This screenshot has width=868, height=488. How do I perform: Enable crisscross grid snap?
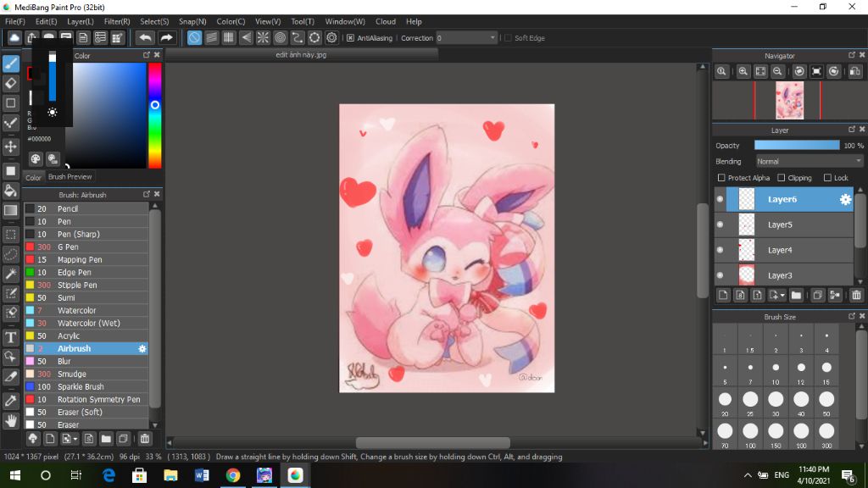coord(229,37)
